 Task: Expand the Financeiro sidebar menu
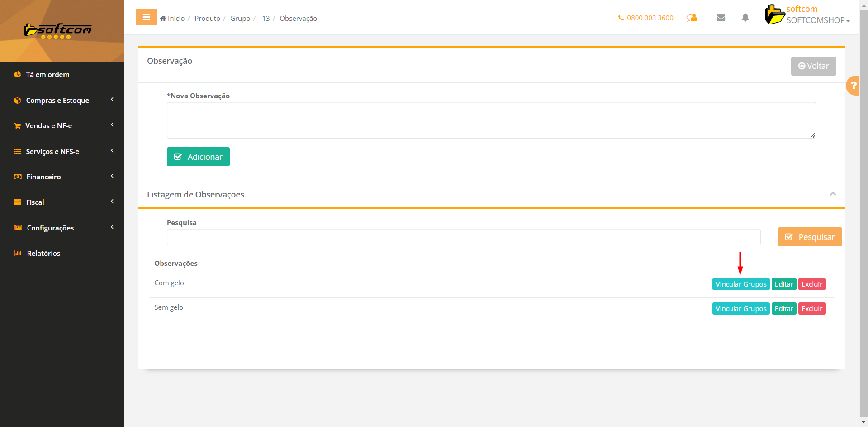43,177
